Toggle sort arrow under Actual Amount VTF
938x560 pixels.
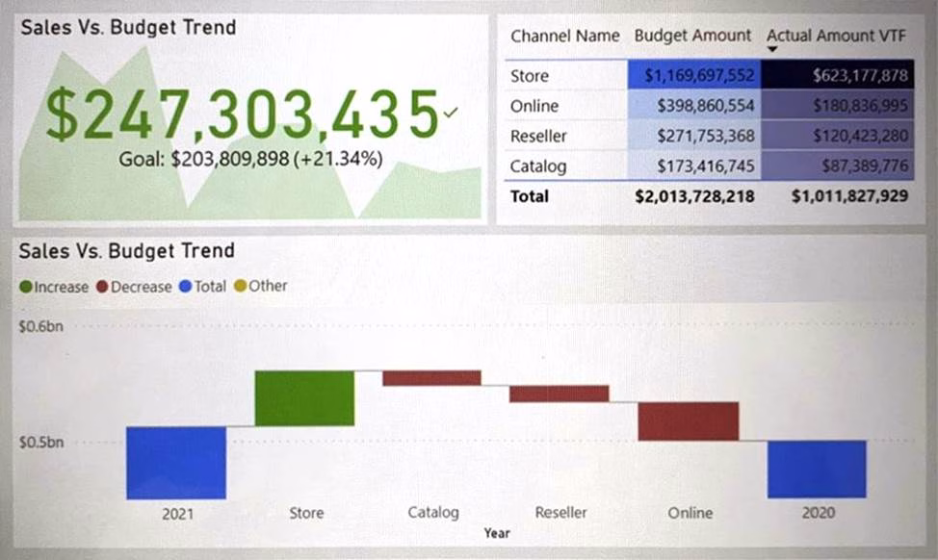coord(771,50)
